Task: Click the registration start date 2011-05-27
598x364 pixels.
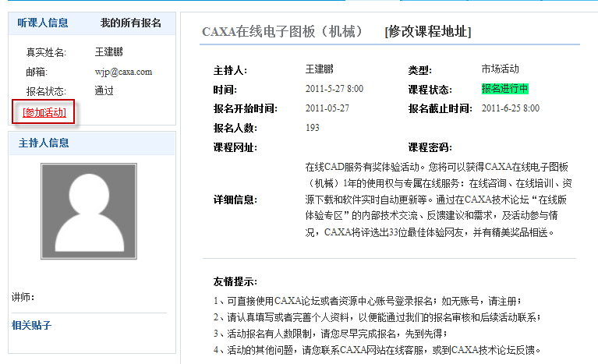Action: coord(327,108)
